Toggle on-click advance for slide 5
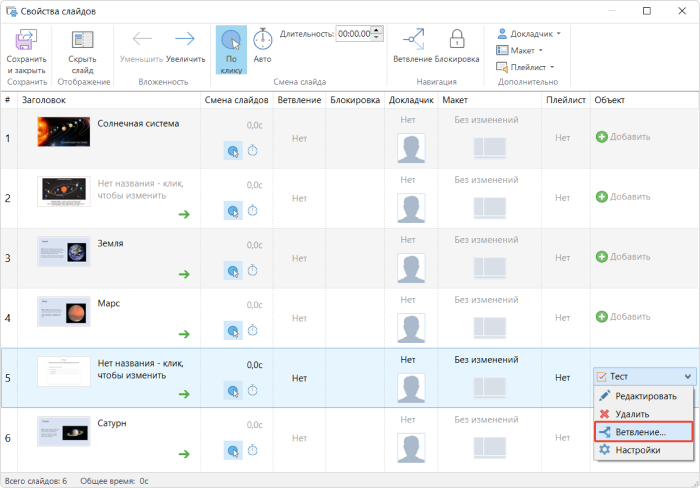The height and width of the screenshot is (488, 700). (233, 391)
